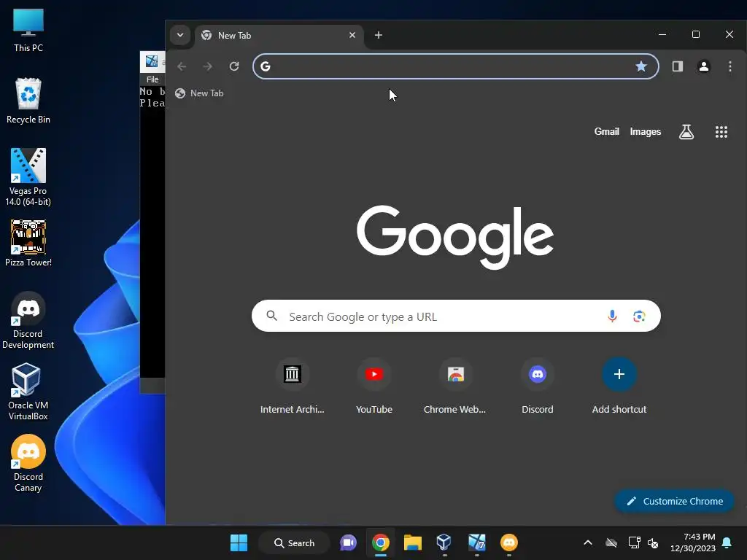Open a new tab with the plus button
This screenshot has height=560, width=747.
pyautogui.click(x=379, y=35)
